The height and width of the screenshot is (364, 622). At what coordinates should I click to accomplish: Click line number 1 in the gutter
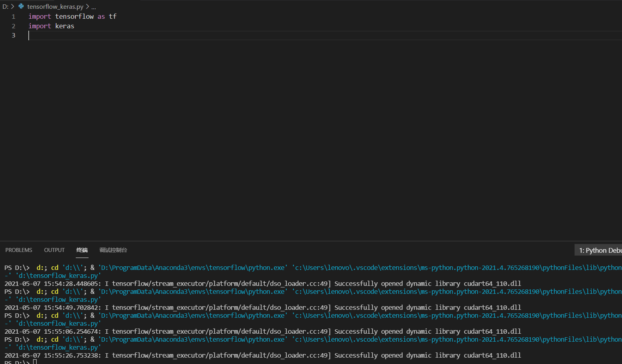(x=13, y=16)
